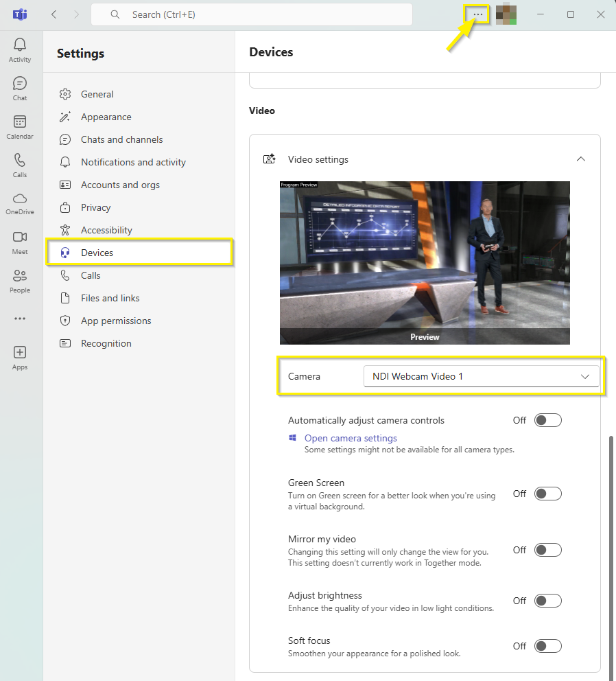
Task: Open Notifications and activity settings
Action: click(133, 162)
